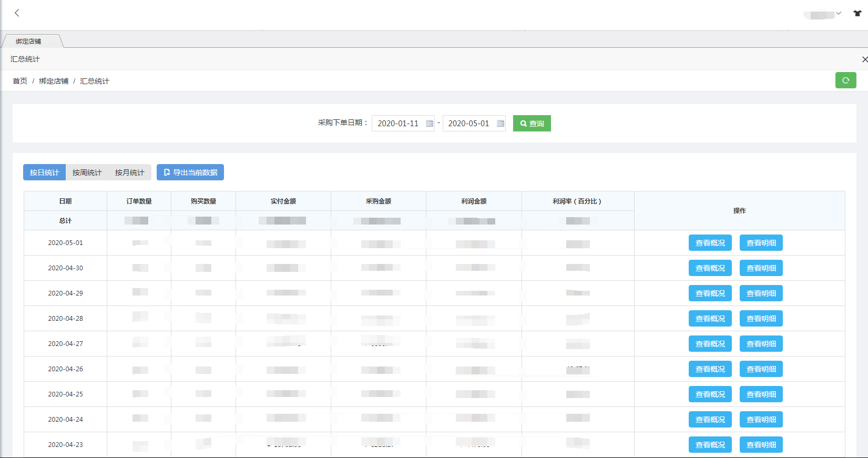This screenshot has height=458, width=868.
Task: Click the 订单数量 column header
Action: click(x=139, y=201)
